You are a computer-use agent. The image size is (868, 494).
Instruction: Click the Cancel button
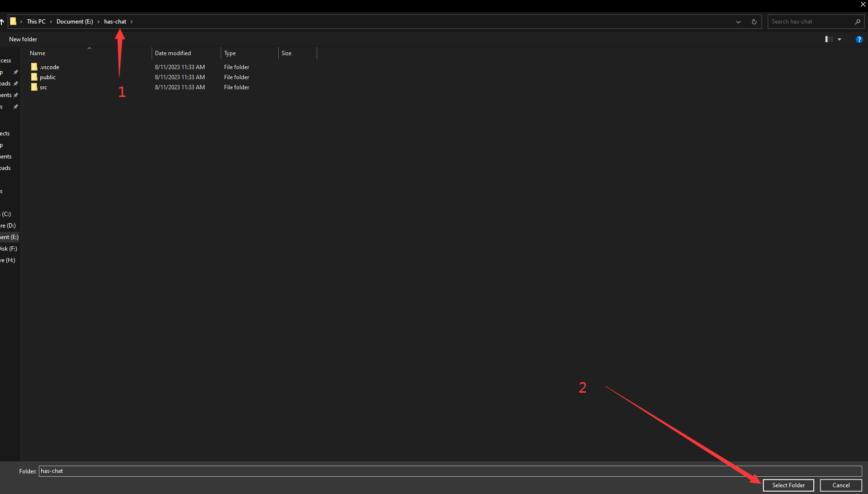pyautogui.click(x=841, y=485)
